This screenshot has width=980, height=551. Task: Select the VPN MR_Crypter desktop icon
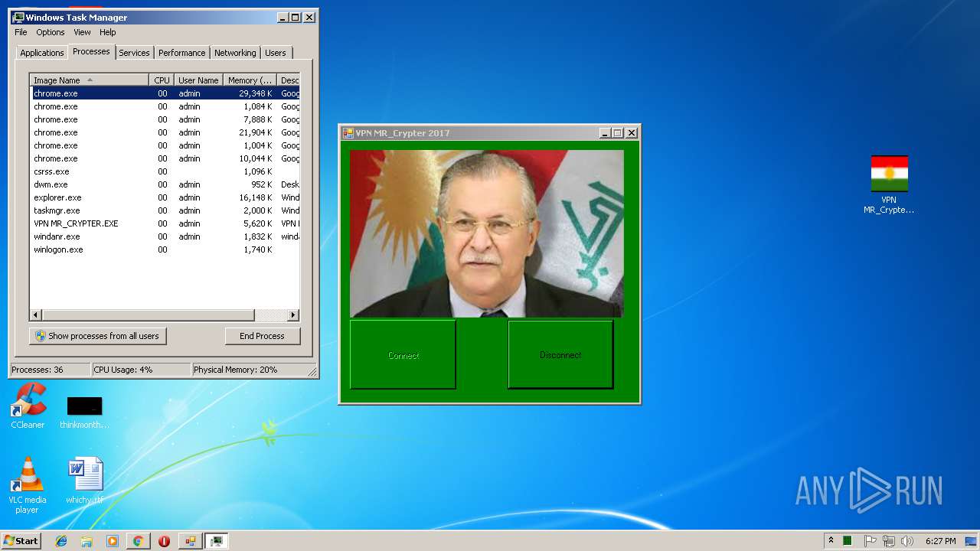[889, 184]
